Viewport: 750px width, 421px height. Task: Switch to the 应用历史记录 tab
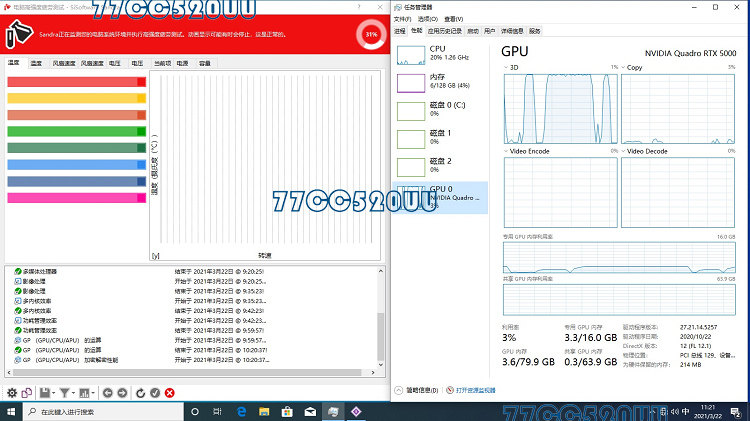point(445,31)
